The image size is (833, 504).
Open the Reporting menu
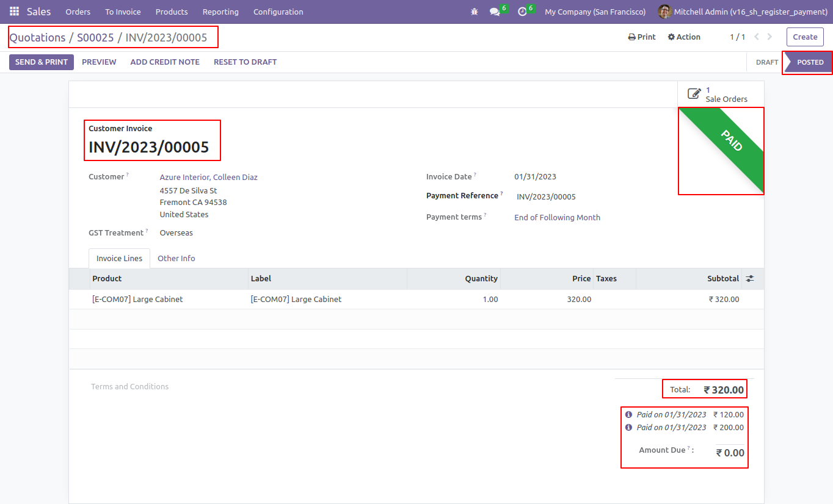point(220,12)
